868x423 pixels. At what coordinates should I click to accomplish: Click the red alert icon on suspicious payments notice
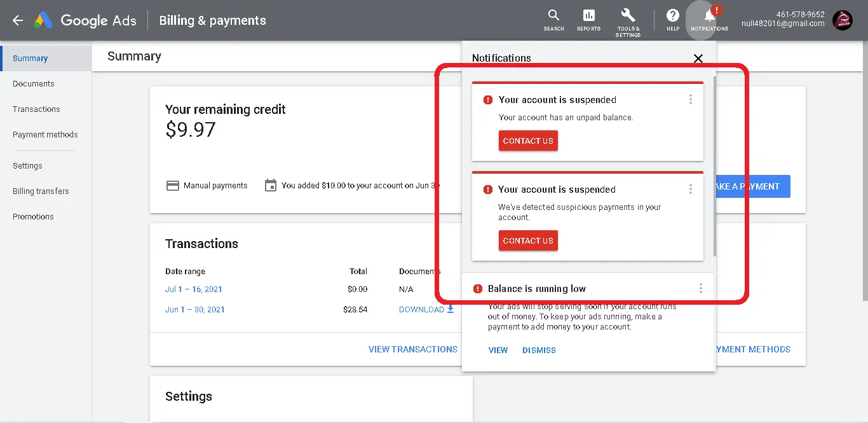coord(488,190)
